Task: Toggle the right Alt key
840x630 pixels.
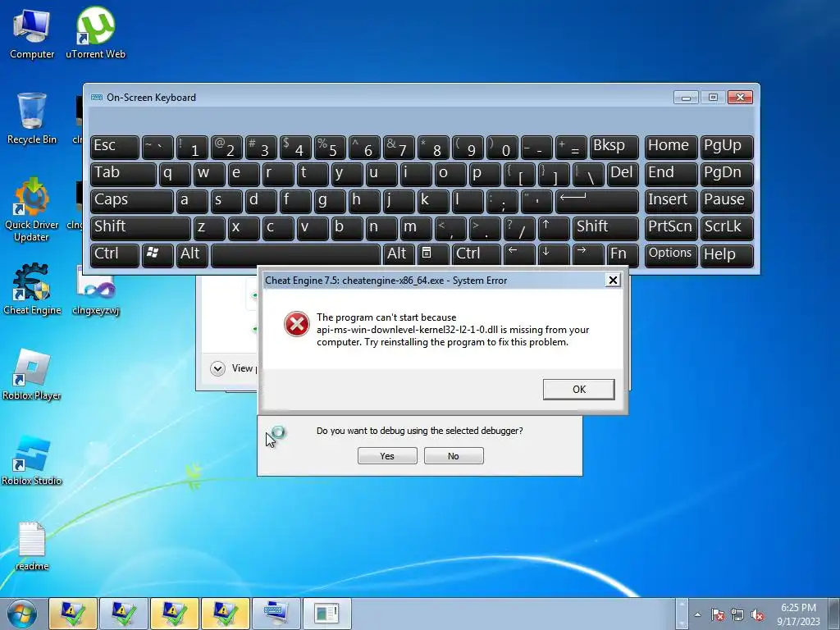Action: click(x=399, y=255)
